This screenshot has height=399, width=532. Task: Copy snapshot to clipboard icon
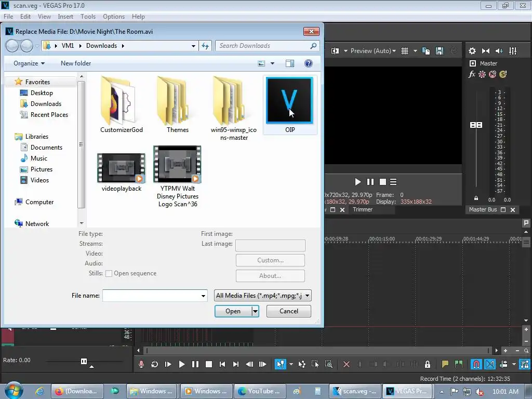[426, 51]
